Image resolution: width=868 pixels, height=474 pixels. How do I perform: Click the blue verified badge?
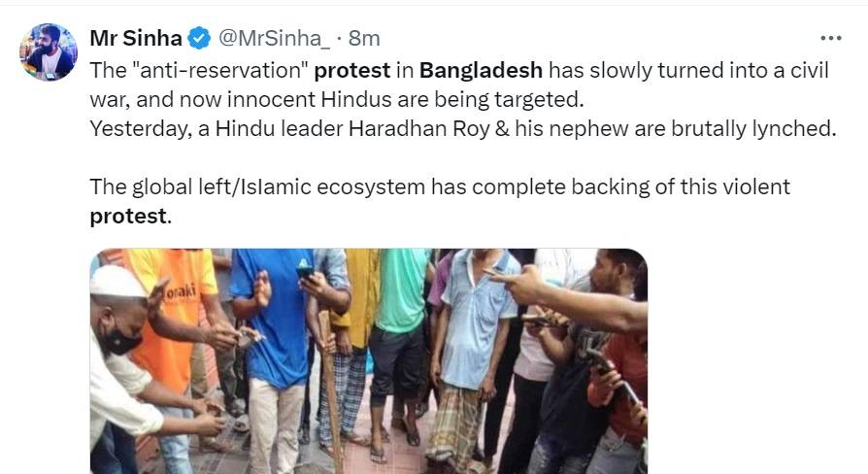(199, 39)
